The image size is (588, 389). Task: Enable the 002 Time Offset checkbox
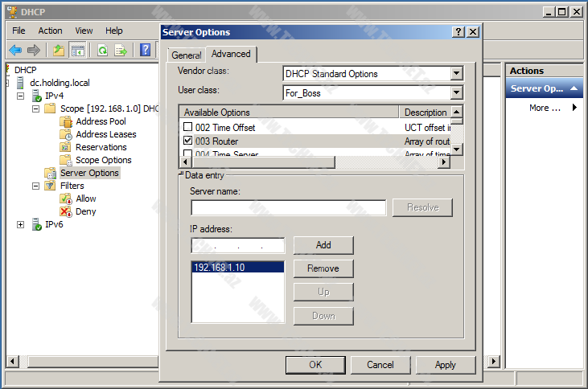pyautogui.click(x=187, y=127)
